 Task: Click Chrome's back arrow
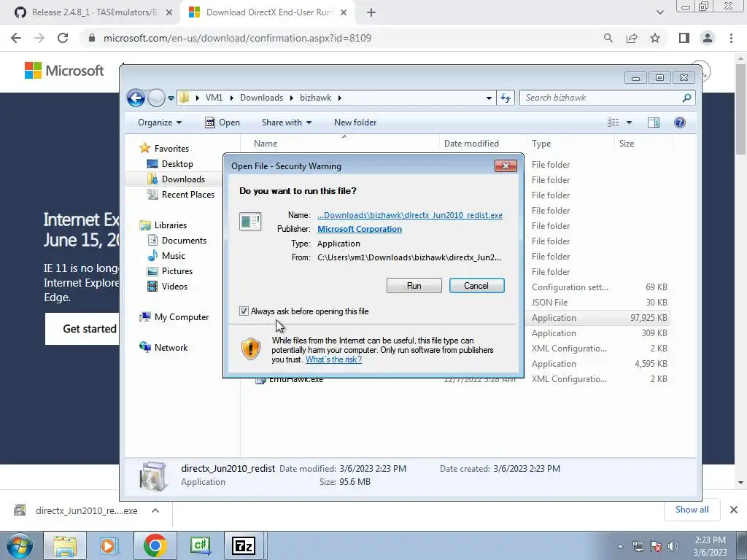(16, 38)
